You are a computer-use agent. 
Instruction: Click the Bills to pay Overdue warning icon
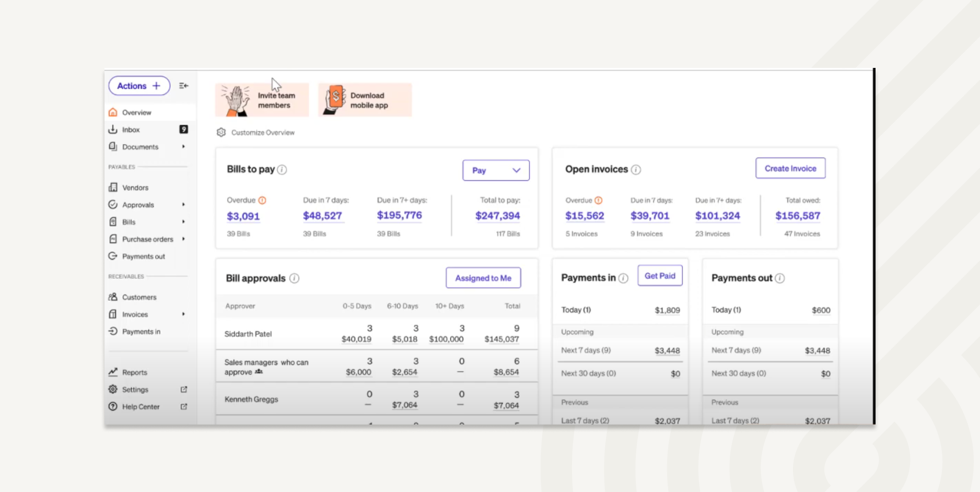262,200
